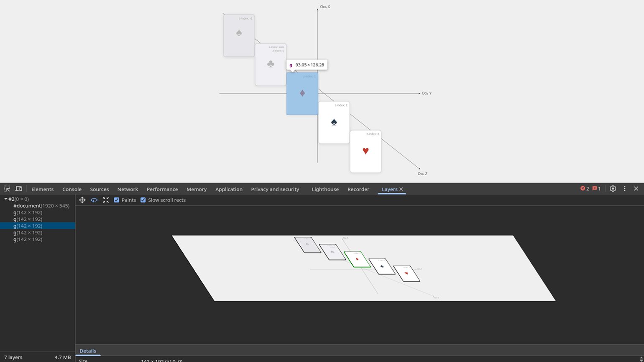
Task: Select the #document layer in tree
Action: 41,206
